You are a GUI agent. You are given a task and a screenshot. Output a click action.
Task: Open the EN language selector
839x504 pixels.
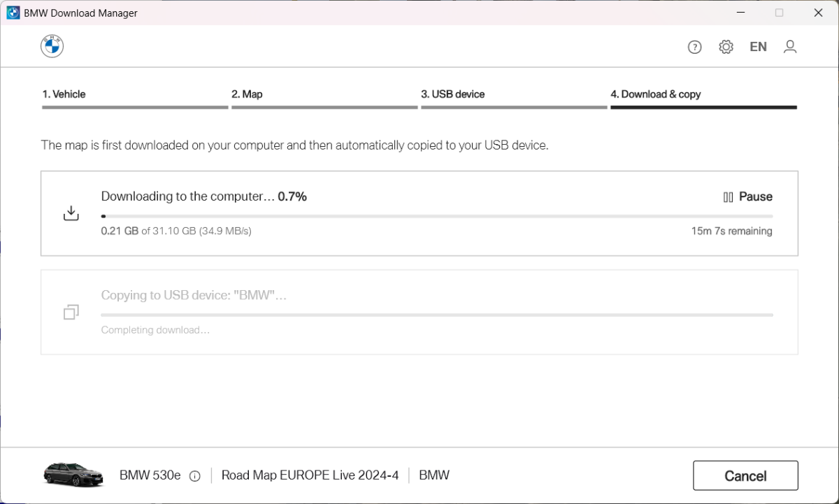point(758,47)
